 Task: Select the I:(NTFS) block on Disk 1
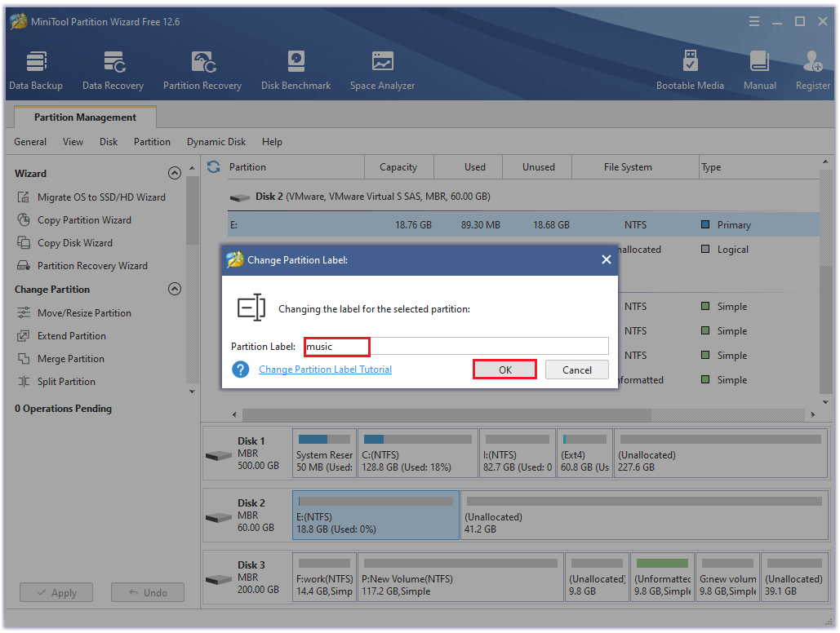coord(518,453)
